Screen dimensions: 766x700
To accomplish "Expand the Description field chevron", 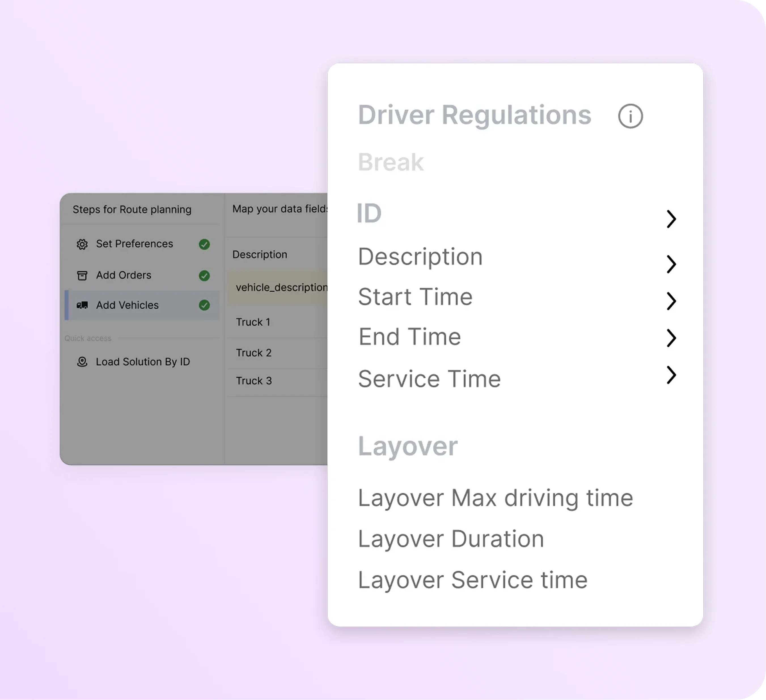I will (671, 264).
